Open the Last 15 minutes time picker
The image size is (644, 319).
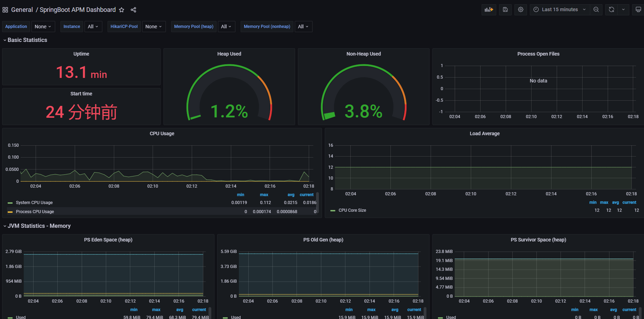(560, 9)
